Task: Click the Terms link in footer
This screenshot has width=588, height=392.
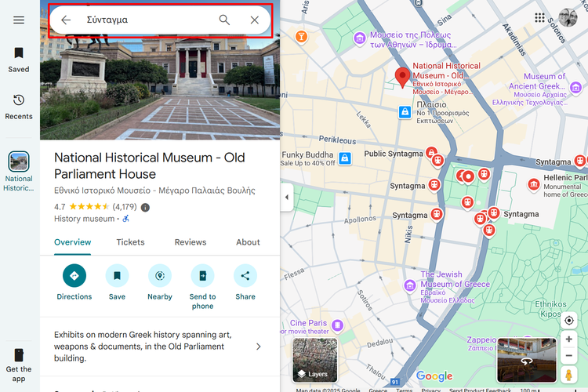Action: [x=405, y=390]
